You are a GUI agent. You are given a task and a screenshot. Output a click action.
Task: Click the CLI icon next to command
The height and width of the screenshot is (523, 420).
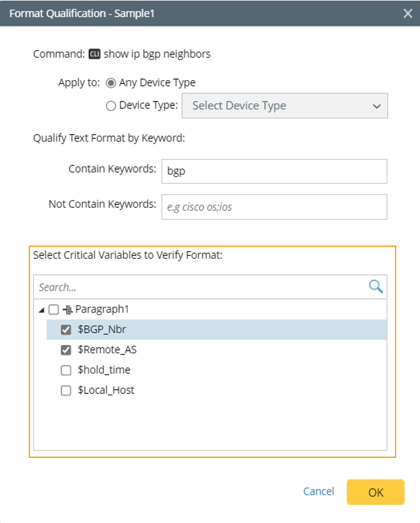pyautogui.click(x=95, y=54)
